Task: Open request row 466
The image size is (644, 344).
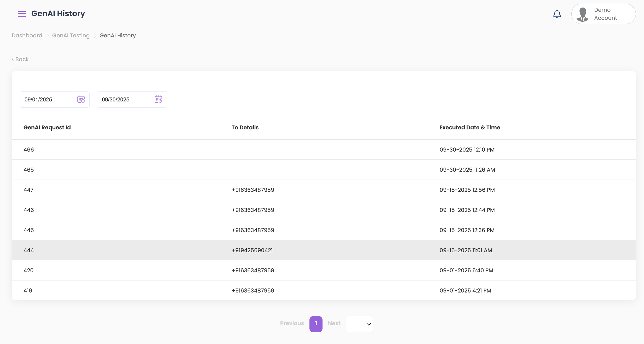Action: coord(29,150)
